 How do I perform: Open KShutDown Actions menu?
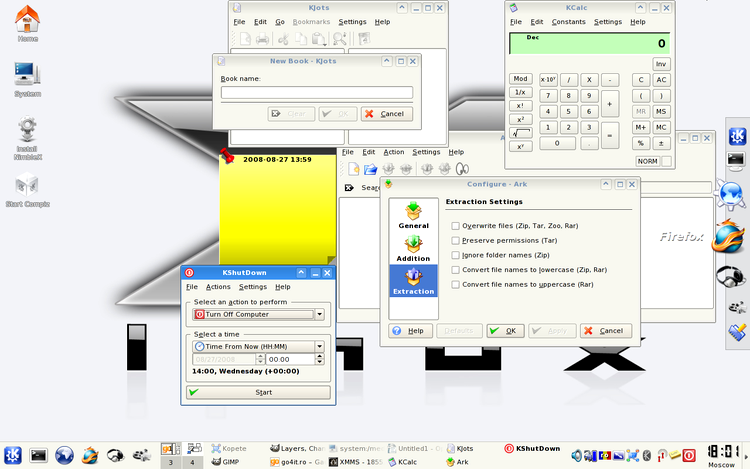tap(218, 287)
